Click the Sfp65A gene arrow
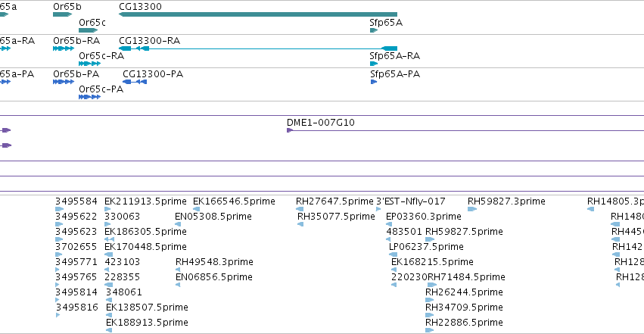This screenshot has height=334, width=644. [x=374, y=30]
